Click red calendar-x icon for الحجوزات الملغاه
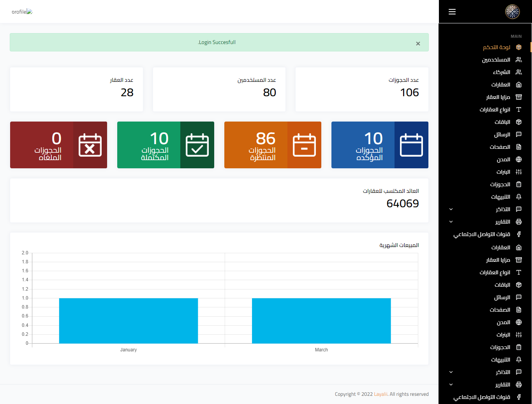Screen dimensions: 532x404 coord(90,145)
